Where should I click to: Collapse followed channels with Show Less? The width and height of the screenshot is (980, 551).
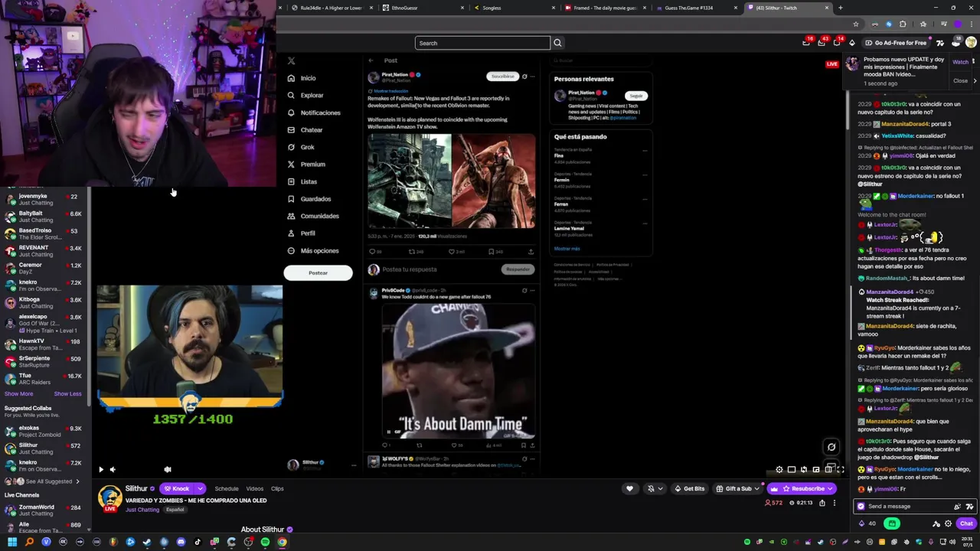67,394
